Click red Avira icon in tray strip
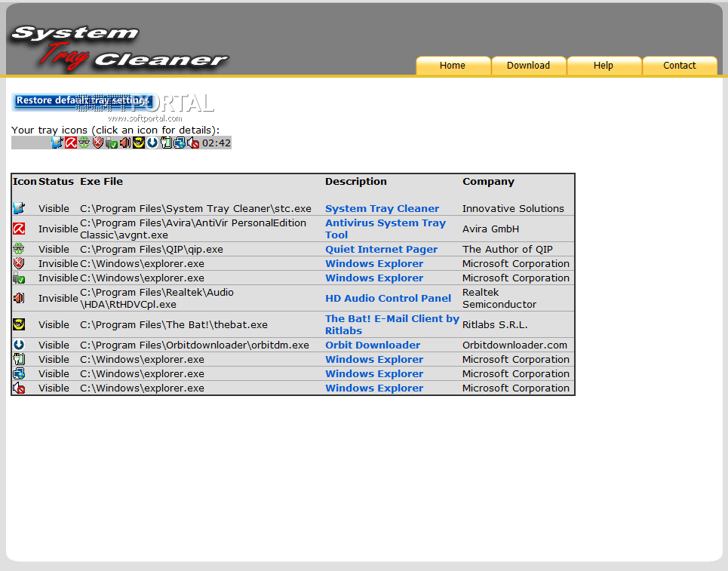Screen dimensions: 728x571 click(x=71, y=143)
